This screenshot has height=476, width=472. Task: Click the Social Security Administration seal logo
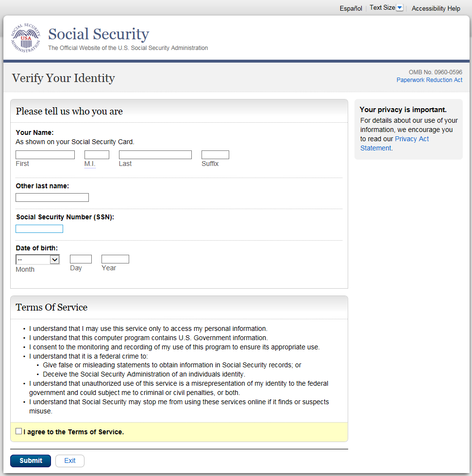pos(26,38)
